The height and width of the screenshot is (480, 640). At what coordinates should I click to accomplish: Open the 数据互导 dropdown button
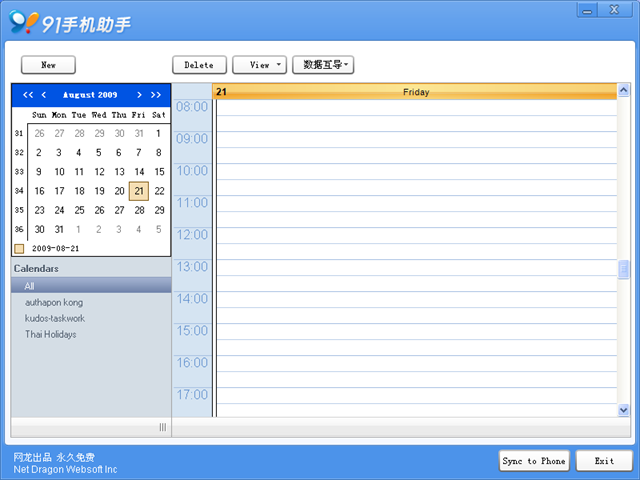323,65
